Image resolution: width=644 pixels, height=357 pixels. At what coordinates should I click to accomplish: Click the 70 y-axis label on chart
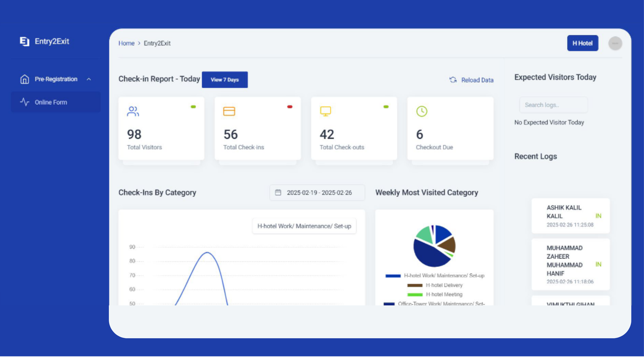point(132,275)
